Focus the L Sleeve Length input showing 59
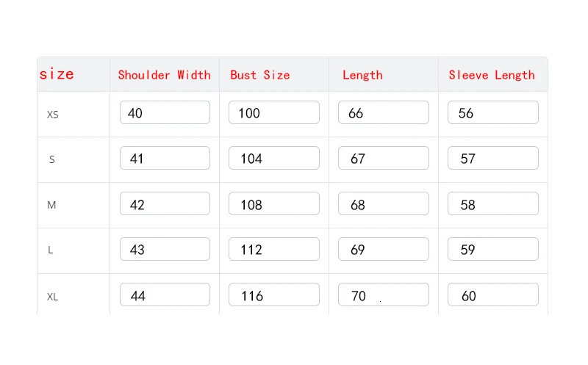588x365 pixels. coord(493,249)
